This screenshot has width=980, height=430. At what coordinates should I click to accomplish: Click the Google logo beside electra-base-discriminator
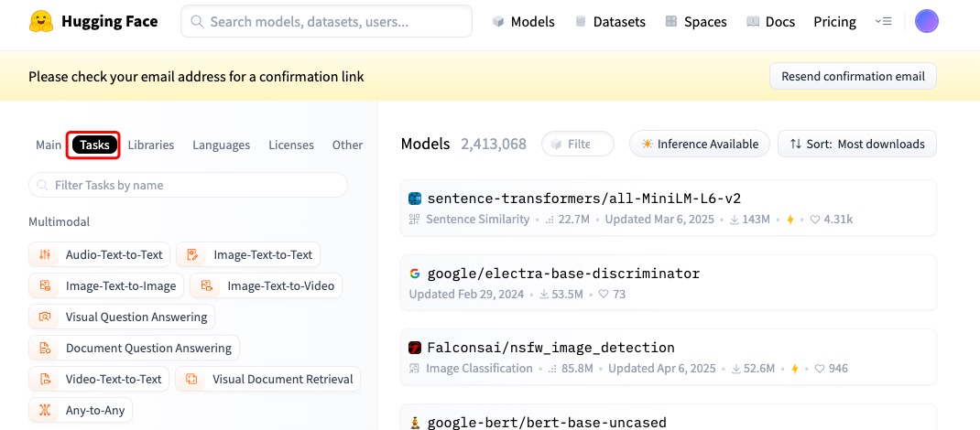pyautogui.click(x=415, y=274)
